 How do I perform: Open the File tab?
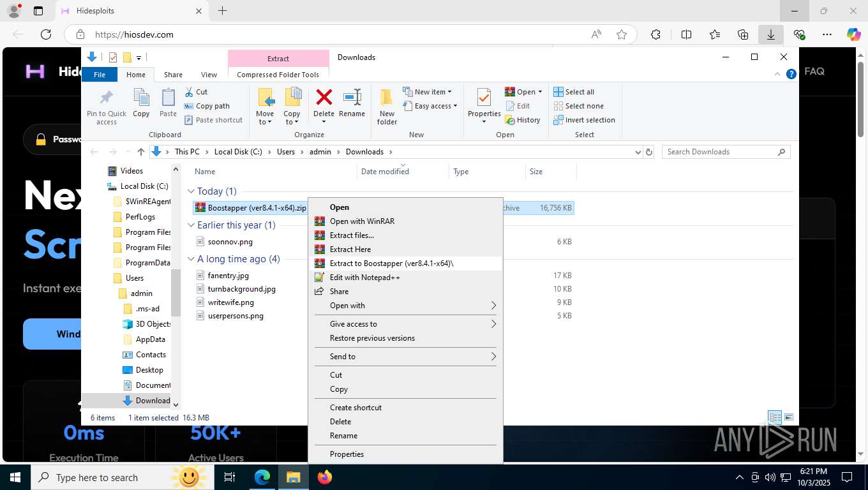click(x=100, y=75)
